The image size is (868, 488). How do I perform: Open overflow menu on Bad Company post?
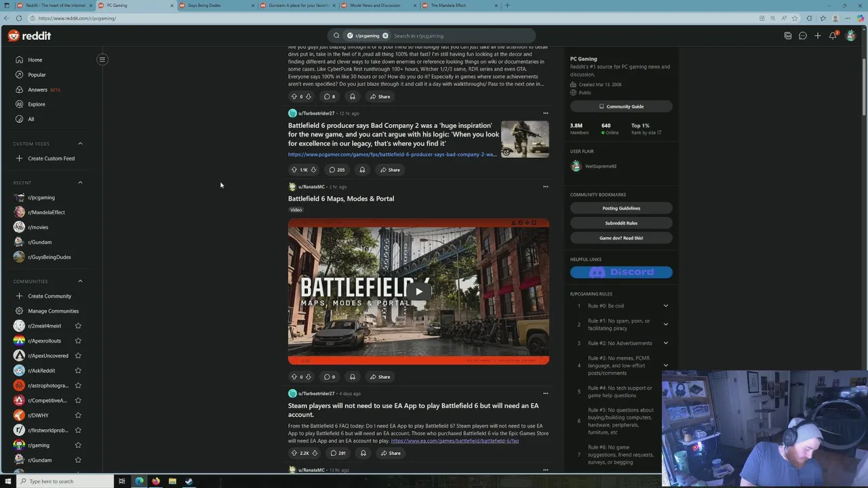click(545, 113)
